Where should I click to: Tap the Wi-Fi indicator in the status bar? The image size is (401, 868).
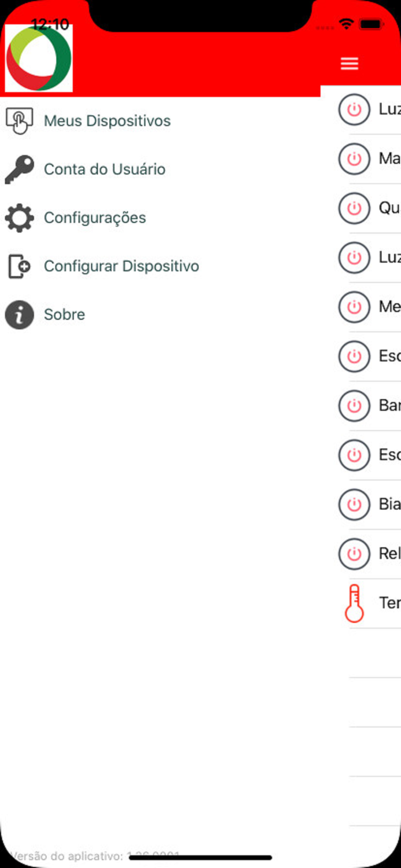(345, 25)
